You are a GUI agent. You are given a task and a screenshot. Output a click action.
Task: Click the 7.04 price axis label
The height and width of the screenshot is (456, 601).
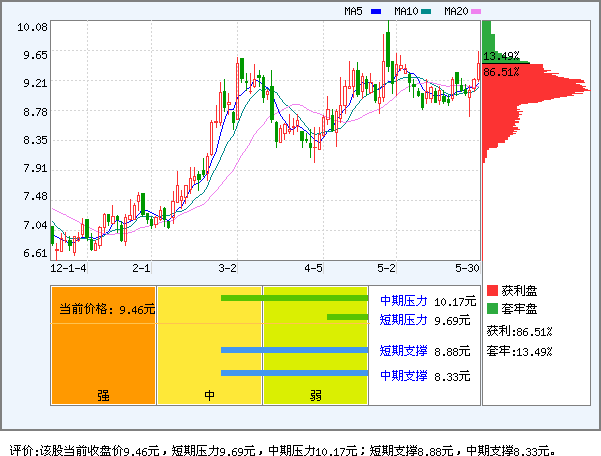click(35, 225)
